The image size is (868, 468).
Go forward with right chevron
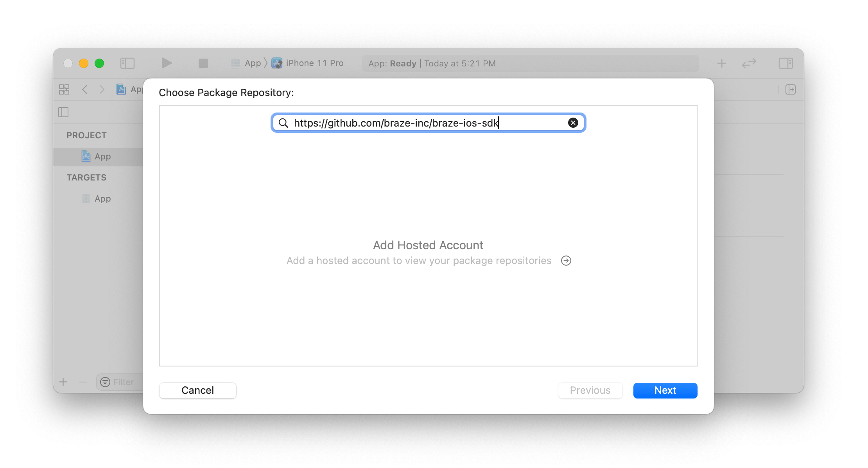(x=102, y=89)
